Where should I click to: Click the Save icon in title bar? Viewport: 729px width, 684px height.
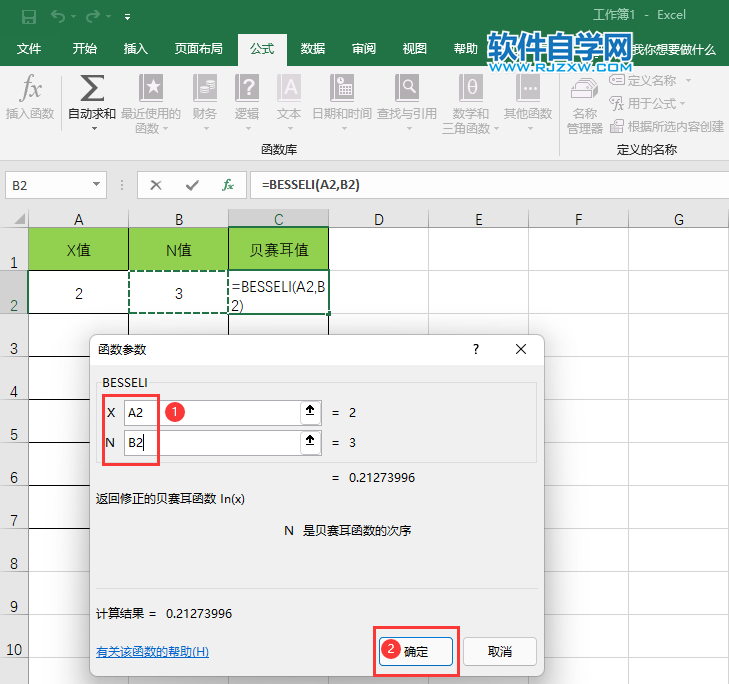(x=29, y=17)
